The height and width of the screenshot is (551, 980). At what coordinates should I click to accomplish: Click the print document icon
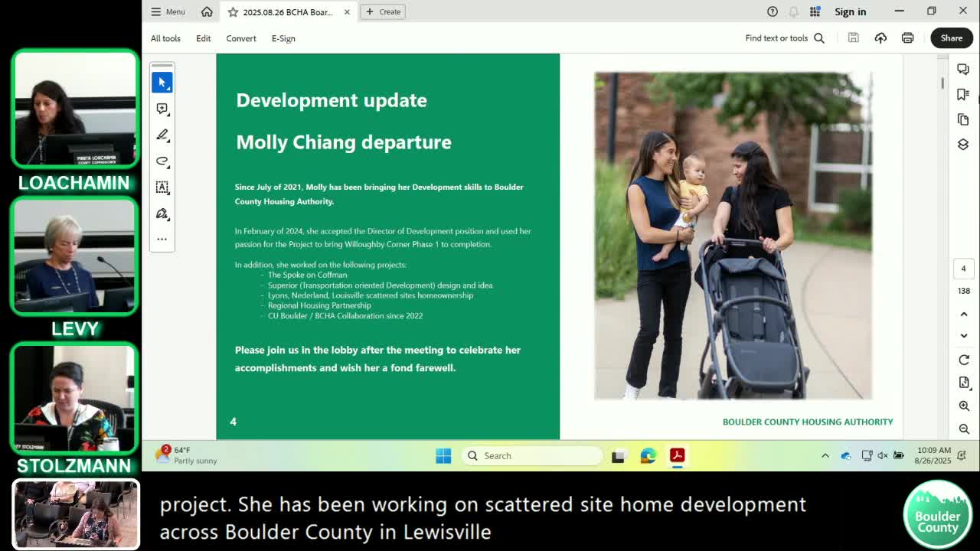click(x=907, y=38)
